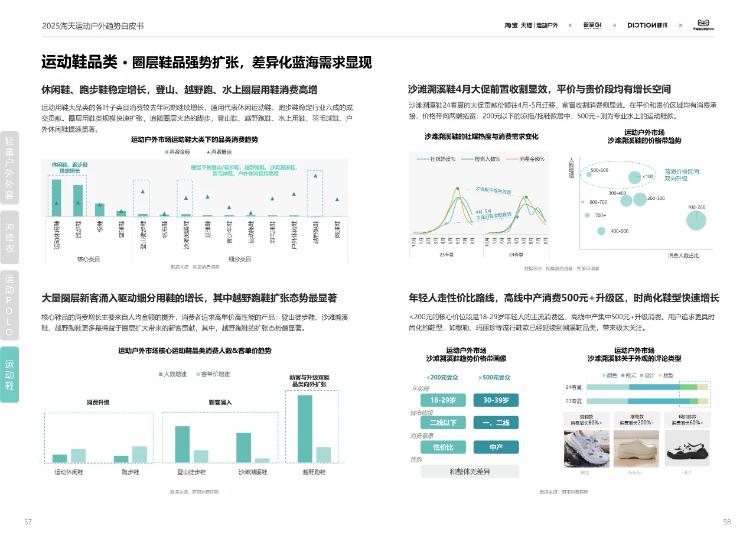Click the 200-300 price bubble
756x535 pixels.
tap(640, 199)
